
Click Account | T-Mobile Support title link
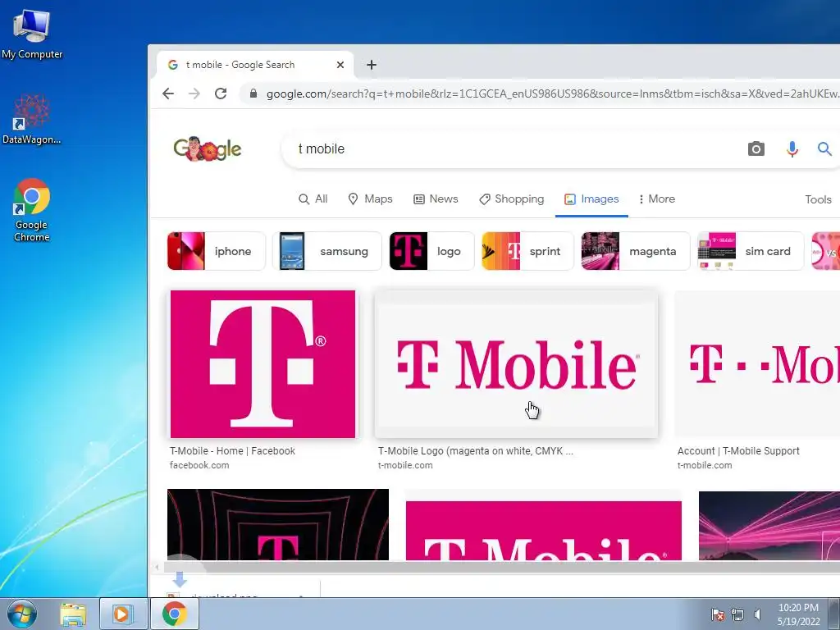tap(738, 451)
